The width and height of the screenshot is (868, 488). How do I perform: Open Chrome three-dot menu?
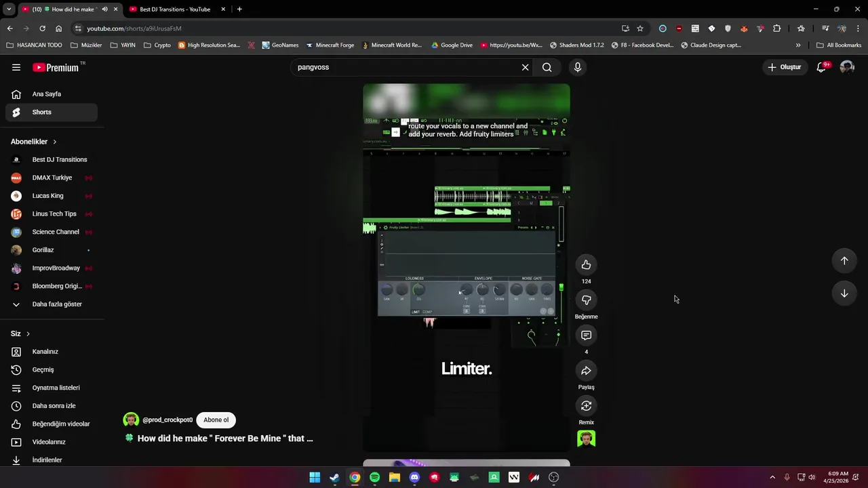(859, 28)
